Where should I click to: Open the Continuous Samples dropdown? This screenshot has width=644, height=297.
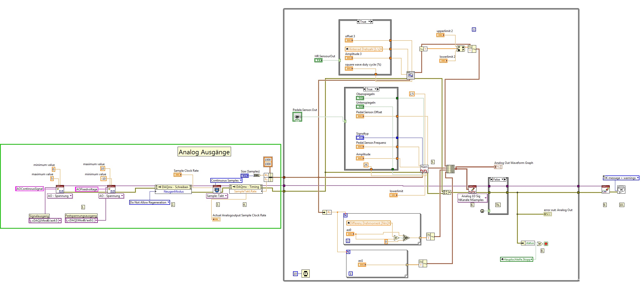point(241,181)
